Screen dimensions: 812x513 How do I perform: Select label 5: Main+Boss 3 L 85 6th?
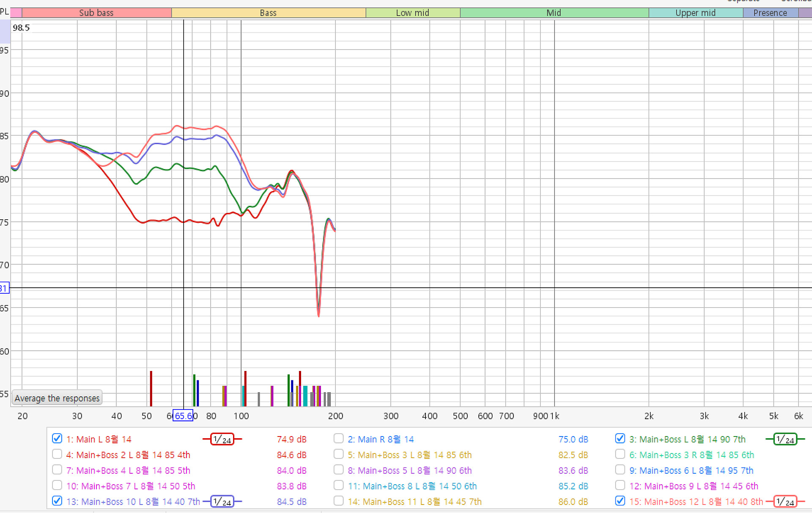click(x=410, y=455)
